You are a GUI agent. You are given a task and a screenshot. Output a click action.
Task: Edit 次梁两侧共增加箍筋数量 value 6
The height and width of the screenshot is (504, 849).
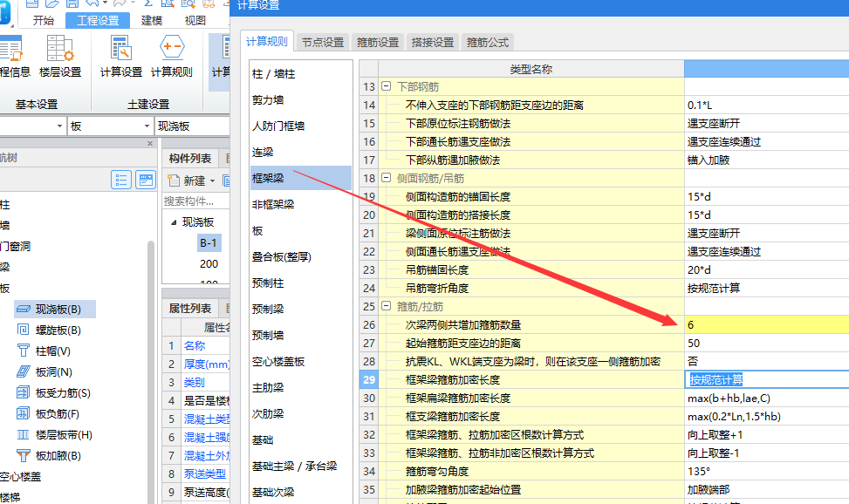[x=766, y=325]
